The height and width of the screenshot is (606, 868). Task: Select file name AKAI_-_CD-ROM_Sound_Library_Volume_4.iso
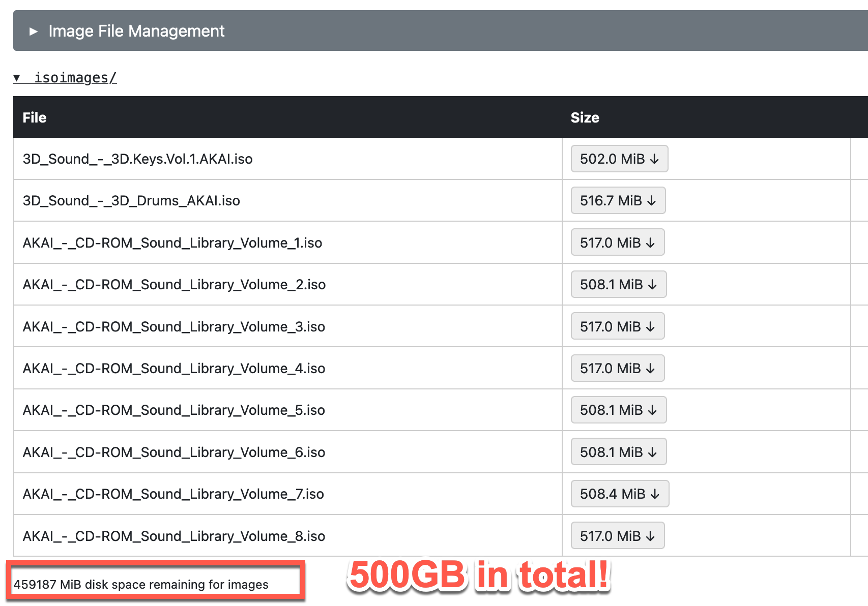pyautogui.click(x=174, y=369)
